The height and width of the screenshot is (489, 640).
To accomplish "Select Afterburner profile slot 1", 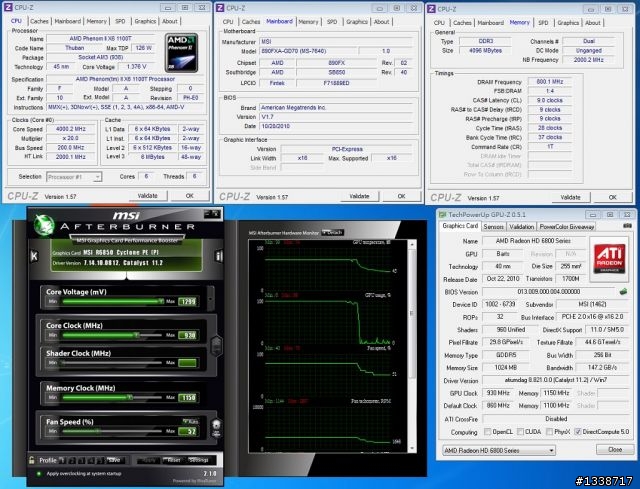I will click(62, 460).
